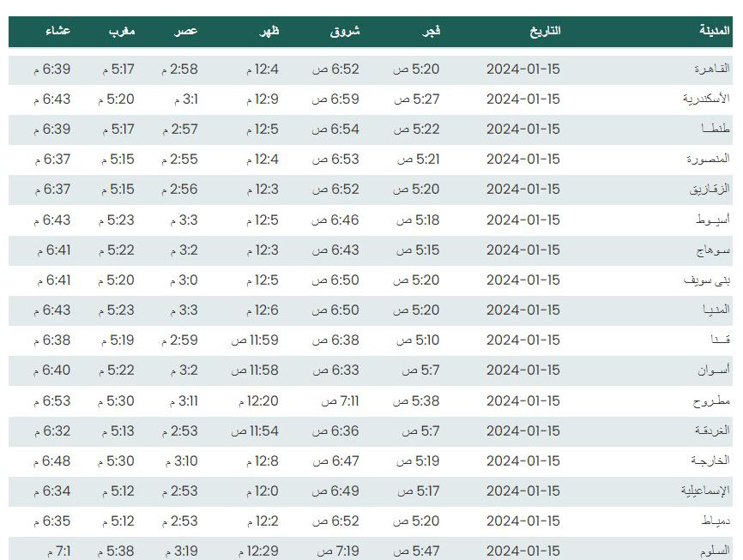Screen dimensions: 743x560
Task: Select the أسيوط city cell
Action: 713,220
